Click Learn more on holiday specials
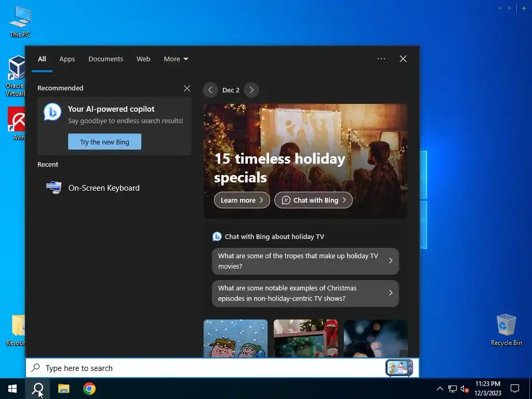The width and height of the screenshot is (532, 399). [242, 200]
